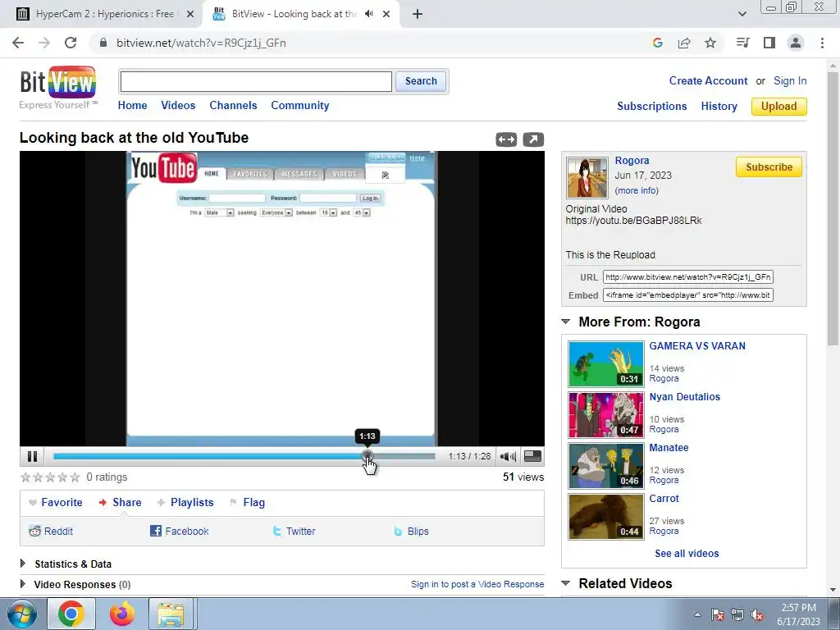This screenshot has height=630, width=840.
Task: Select the video URL text field
Action: click(x=688, y=277)
